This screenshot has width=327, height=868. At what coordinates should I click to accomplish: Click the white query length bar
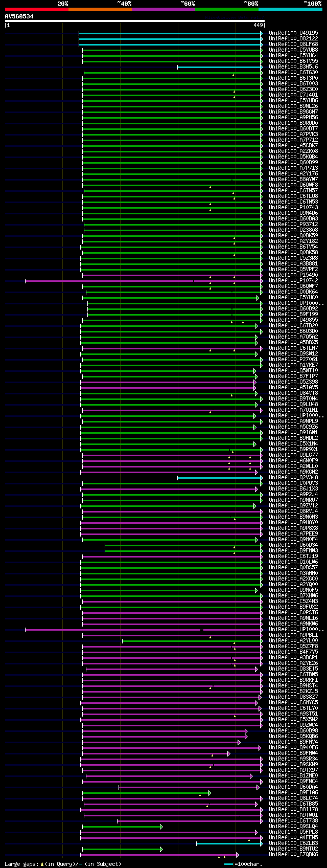[135, 21]
